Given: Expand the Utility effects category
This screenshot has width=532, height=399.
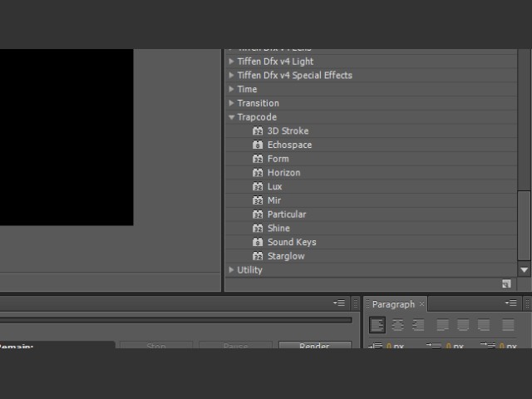Looking at the screenshot, I should pos(231,269).
